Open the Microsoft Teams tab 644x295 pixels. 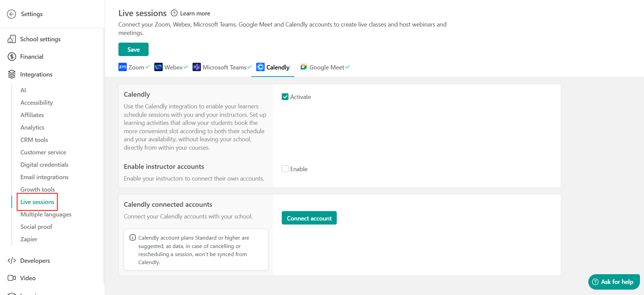click(x=222, y=67)
